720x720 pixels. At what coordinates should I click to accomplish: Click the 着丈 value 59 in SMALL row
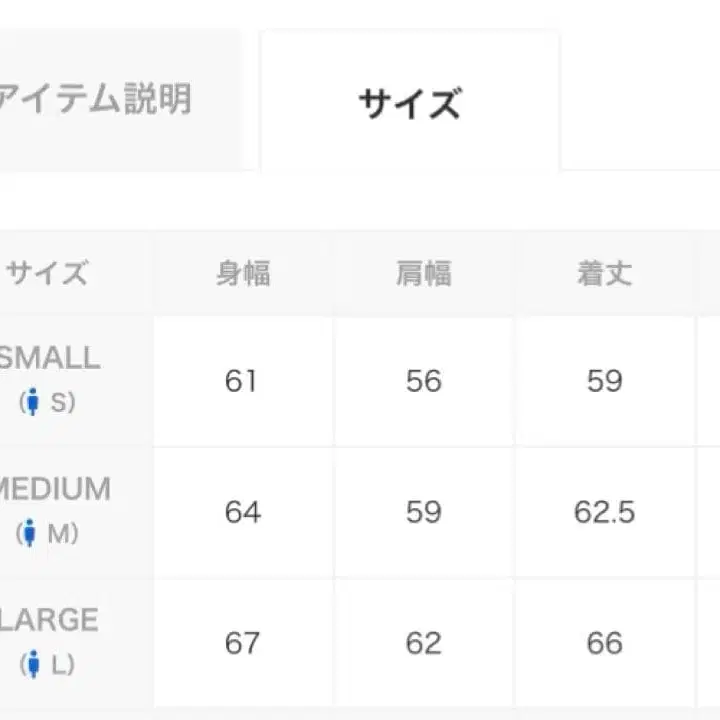tap(604, 381)
